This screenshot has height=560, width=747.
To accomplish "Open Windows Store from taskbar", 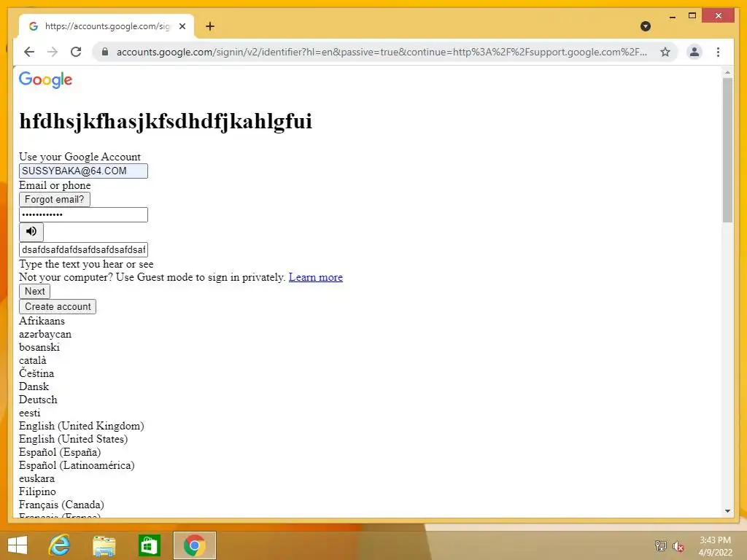I will [x=149, y=545].
